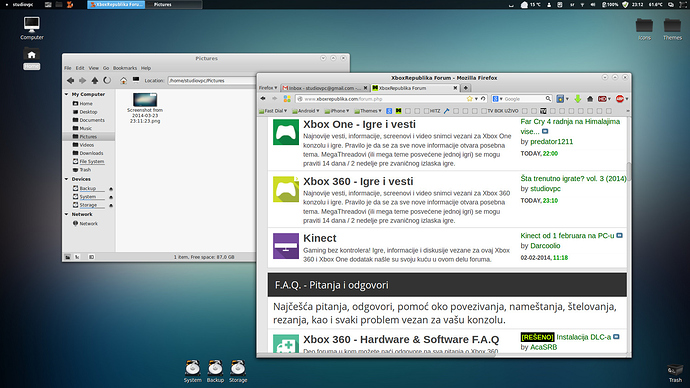Click the Adblock Plus ABP icon
The height and width of the screenshot is (388, 690).
tap(620, 99)
